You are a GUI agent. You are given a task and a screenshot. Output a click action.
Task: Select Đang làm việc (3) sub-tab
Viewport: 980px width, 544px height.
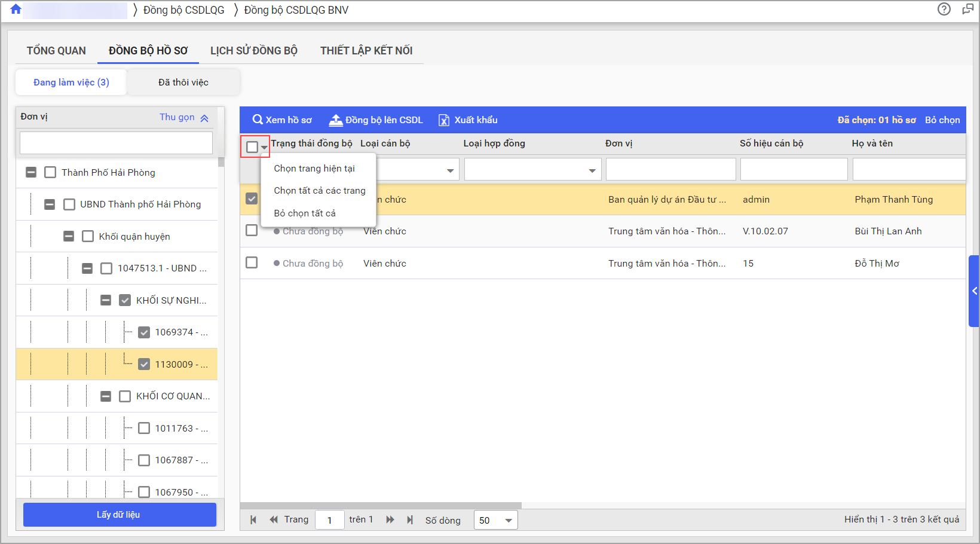(x=71, y=82)
